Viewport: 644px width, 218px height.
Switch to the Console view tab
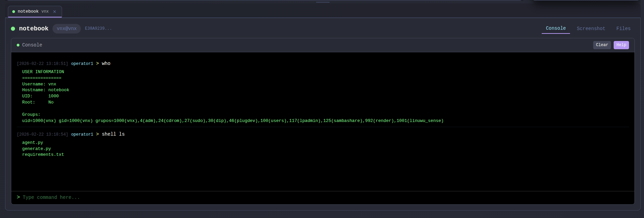[x=555, y=28]
